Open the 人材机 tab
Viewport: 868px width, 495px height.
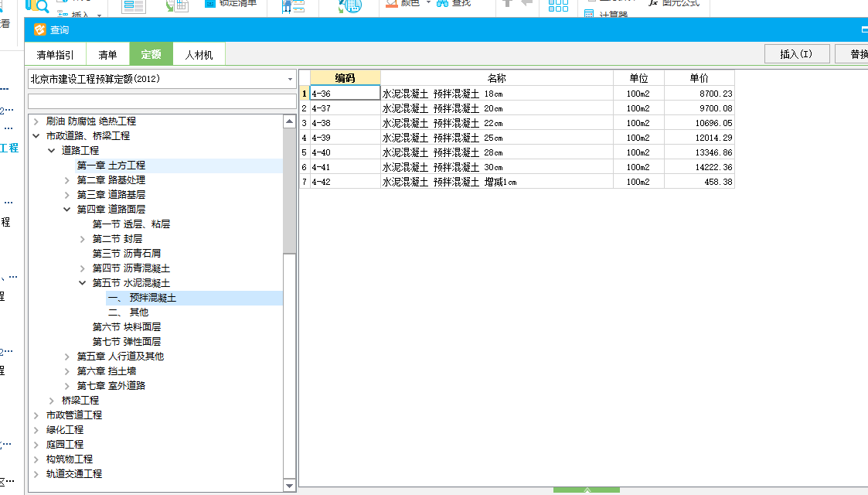tap(199, 54)
